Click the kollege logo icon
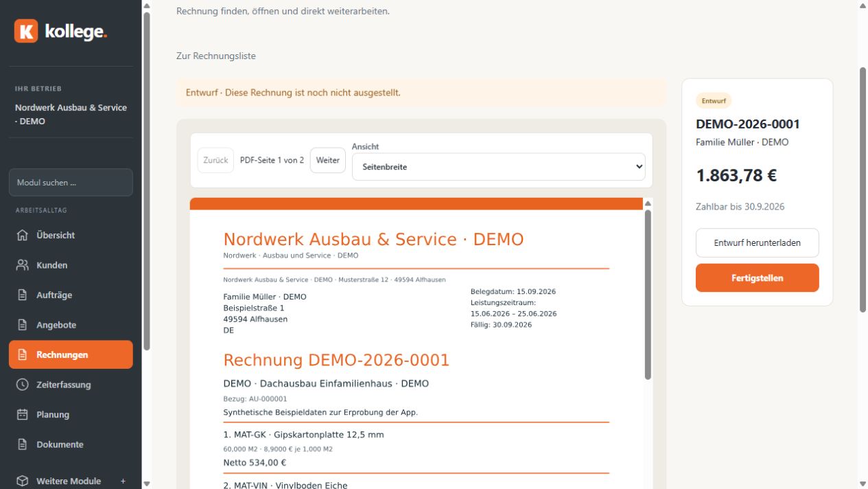Image resolution: width=868 pixels, height=489 pixels. click(x=26, y=31)
